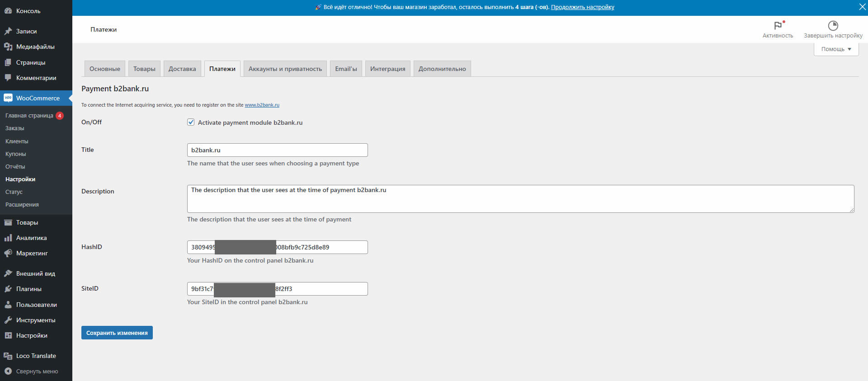Click the Loco Translate icon
The height and width of the screenshot is (381, 868).
(8, 356)
